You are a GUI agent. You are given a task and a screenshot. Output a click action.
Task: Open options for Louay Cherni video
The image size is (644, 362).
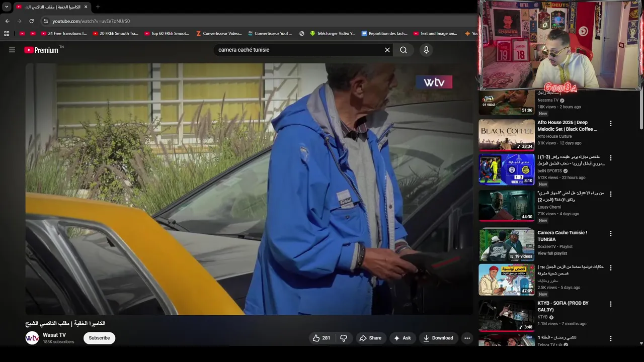(x=611, y=194)
